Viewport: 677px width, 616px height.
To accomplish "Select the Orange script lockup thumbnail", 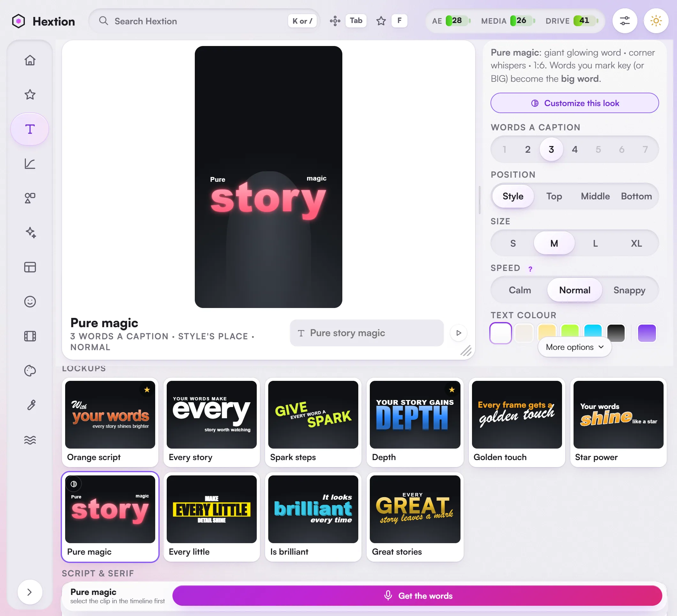I will tap(110, 422).
